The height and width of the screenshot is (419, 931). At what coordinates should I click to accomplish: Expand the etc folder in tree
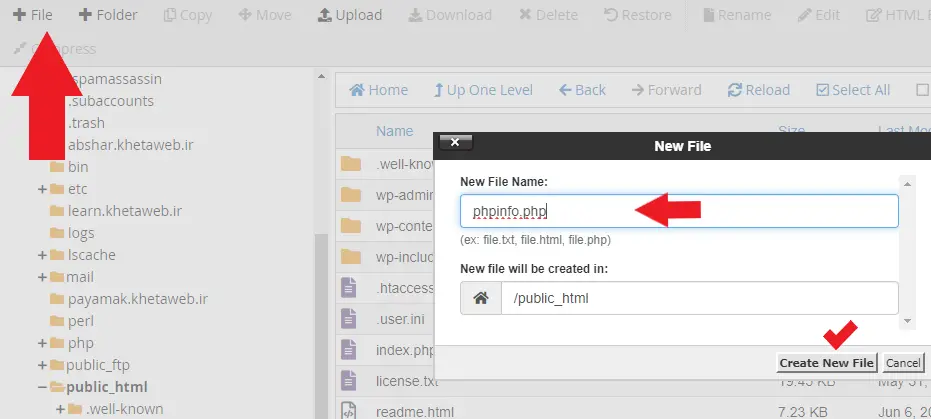tap(42, 189)
